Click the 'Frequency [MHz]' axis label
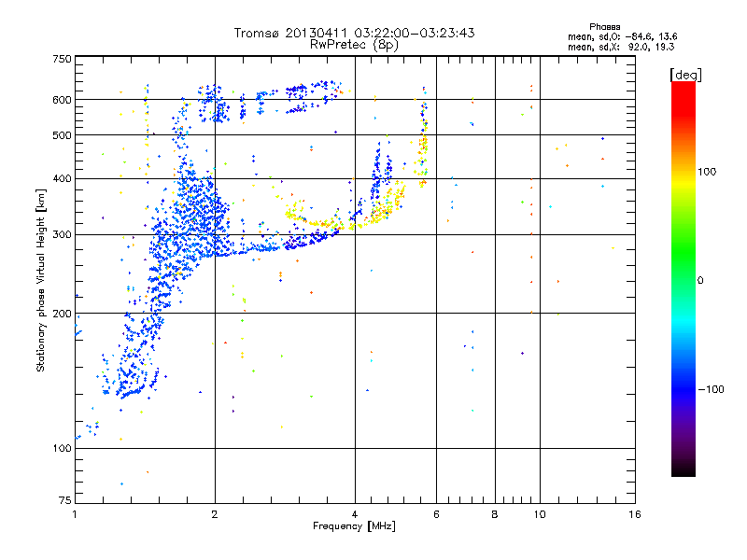This screenshot has width=747, height=560. (354, 526)
